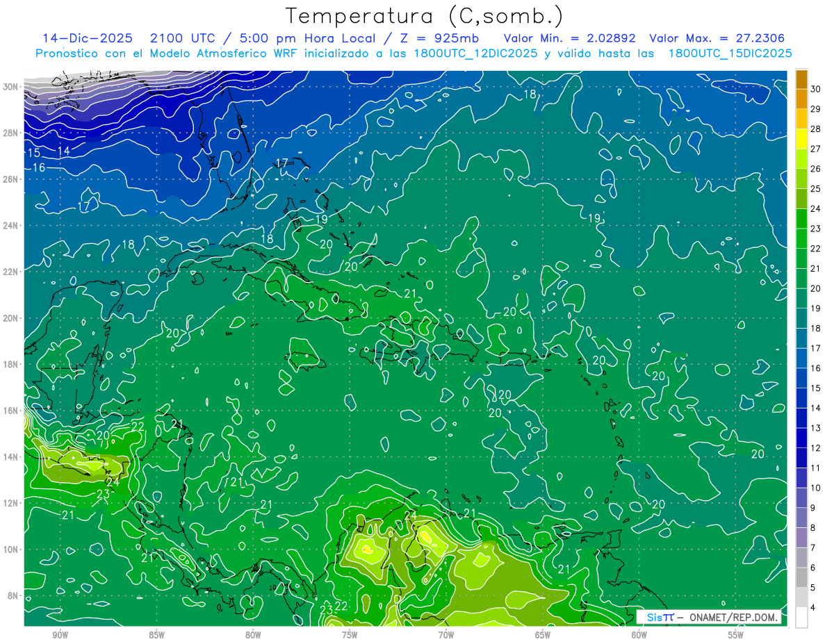The height and width of the screenshot is (644, 834).
Task: Click the longitude axis label '55W'
Action: [x=736, y=635]
